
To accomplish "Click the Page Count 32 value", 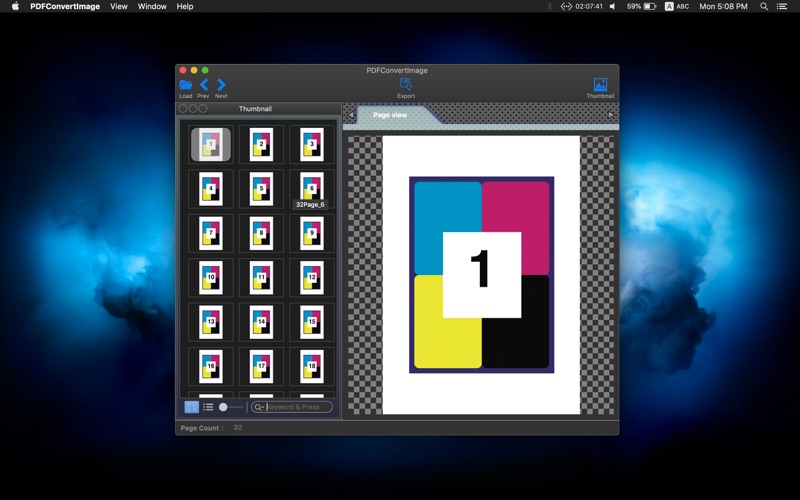I will point(238,428).
